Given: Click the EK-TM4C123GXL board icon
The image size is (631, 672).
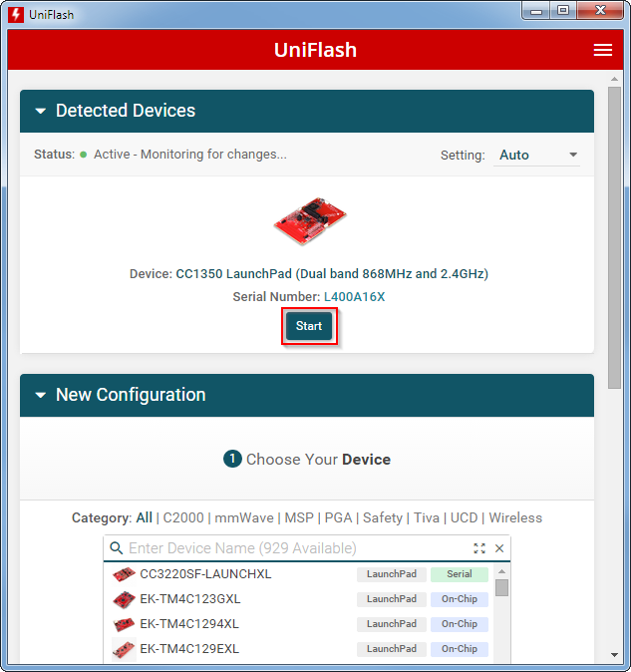Looking at the screenshot, I should click(124, 599).
